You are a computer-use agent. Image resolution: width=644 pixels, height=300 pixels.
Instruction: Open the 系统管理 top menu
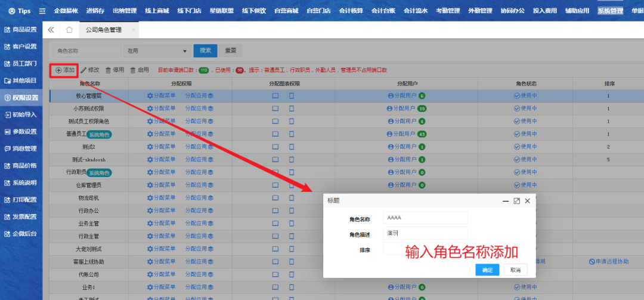coord(609,11)
